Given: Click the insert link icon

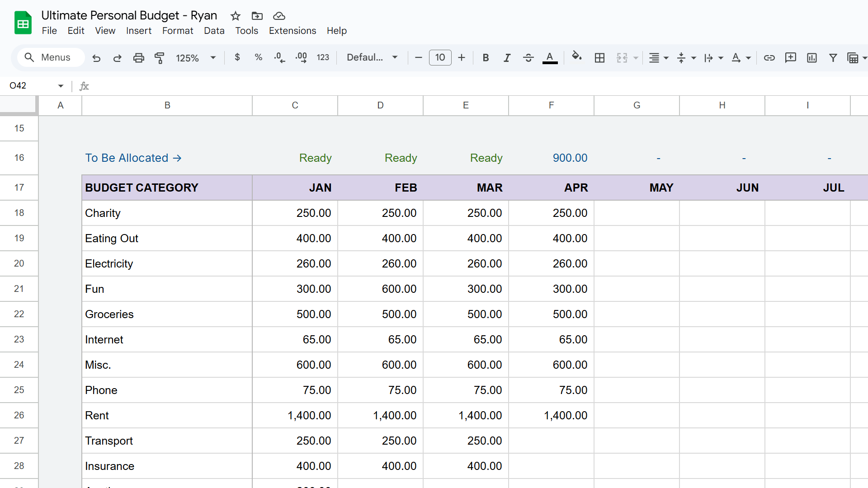Looking at the screenshot, I should coord(769,58).
